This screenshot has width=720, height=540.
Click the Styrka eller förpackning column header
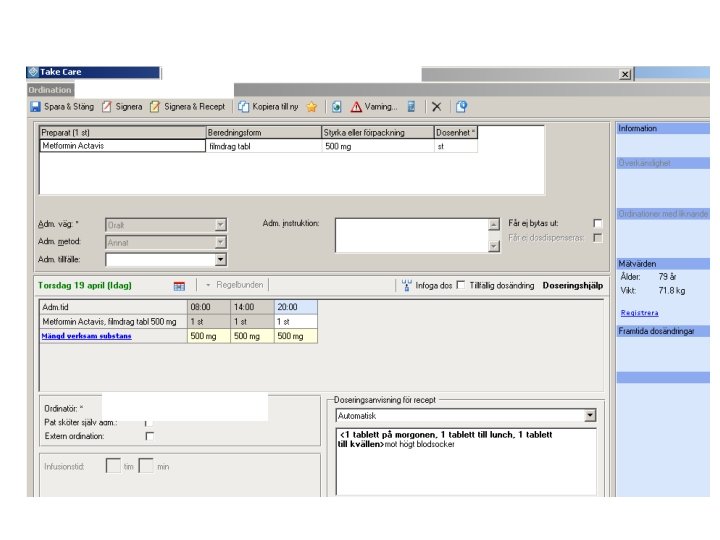[x=377, y=133]
